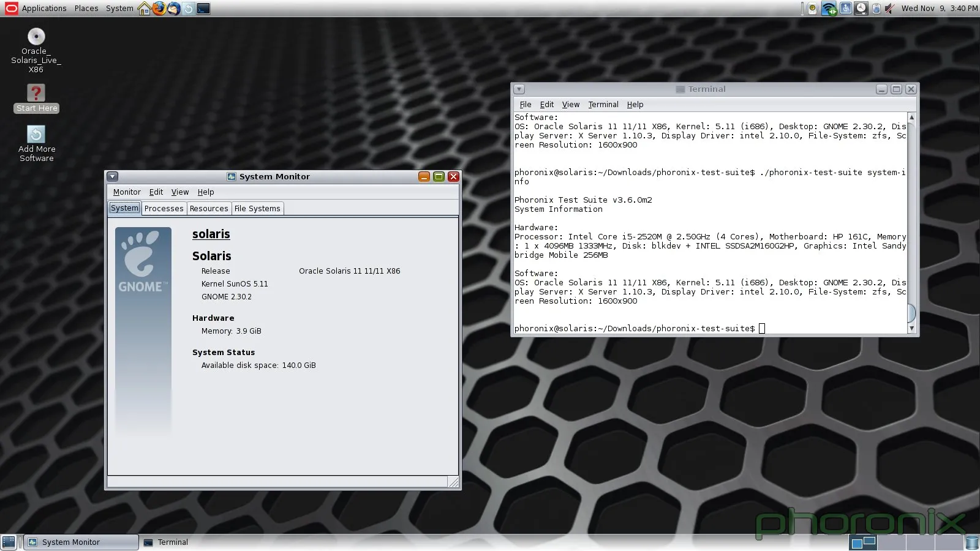The height and width of the screenshot is (551, 980).
Task: Open the System Monitor window menu arrow
Action: 112,176
